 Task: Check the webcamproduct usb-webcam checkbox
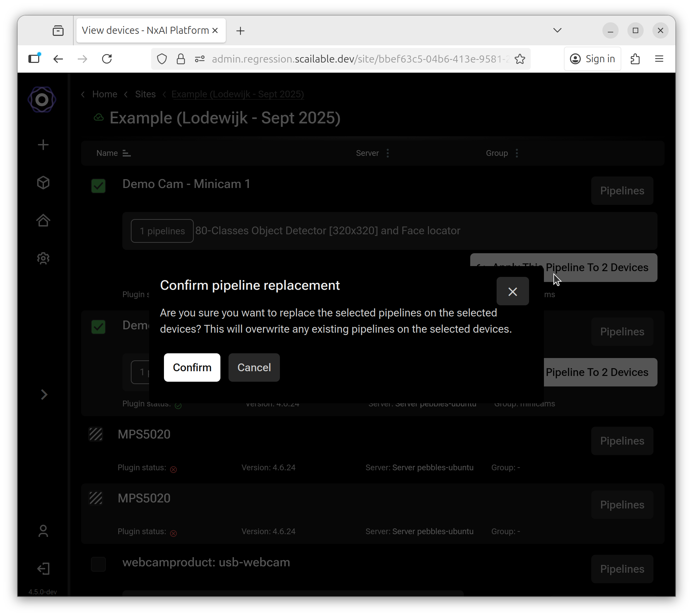click(98, 564)
